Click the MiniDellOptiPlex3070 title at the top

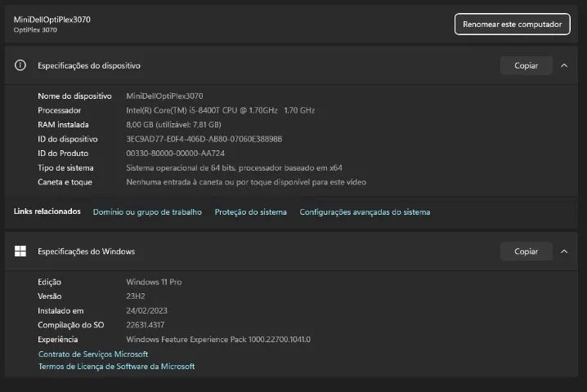tap(52, 19)
